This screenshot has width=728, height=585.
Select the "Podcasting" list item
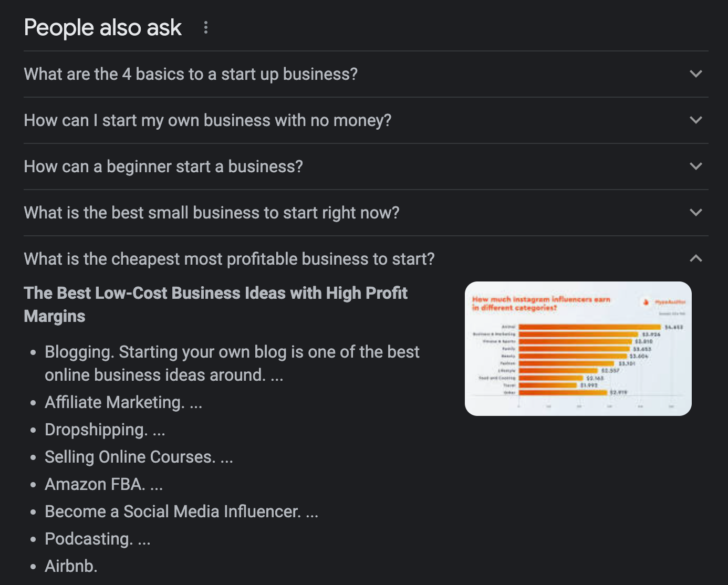(97, 539)
